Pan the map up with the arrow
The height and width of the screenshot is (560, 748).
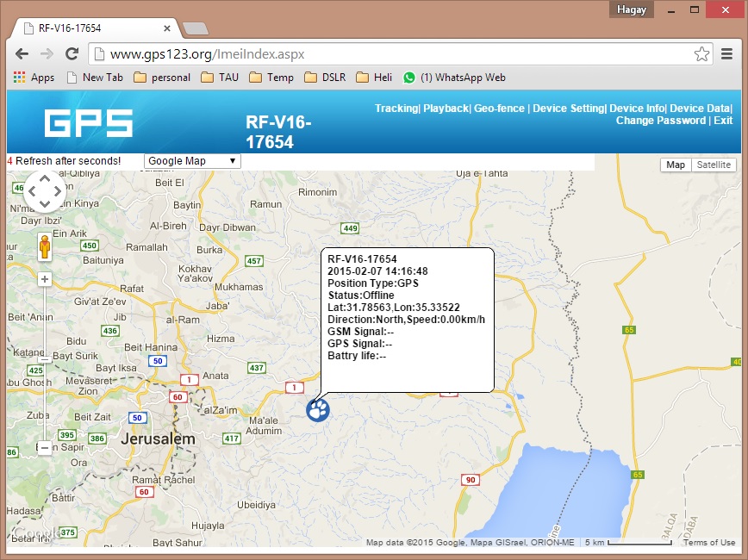44,179
